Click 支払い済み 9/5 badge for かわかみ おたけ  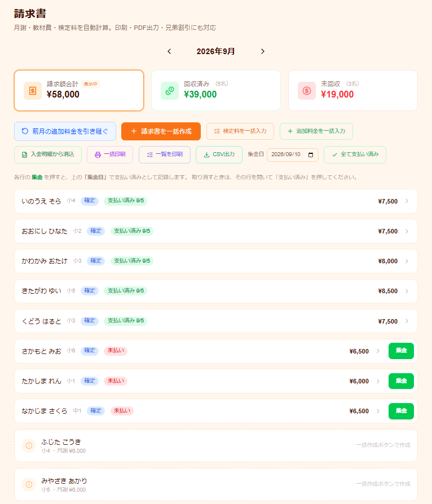tap(132, 261)
